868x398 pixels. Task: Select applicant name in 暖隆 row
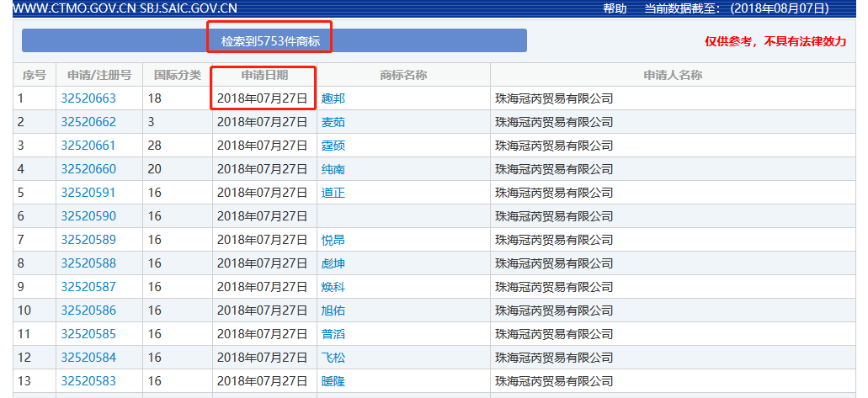pos(554,381)
